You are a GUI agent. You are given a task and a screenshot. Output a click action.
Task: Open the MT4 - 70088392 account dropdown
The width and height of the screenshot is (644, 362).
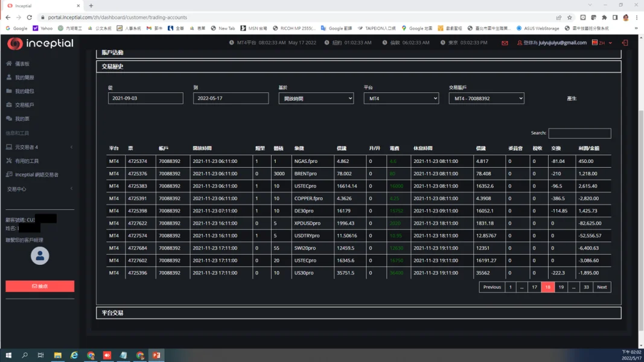pos(486,98)
